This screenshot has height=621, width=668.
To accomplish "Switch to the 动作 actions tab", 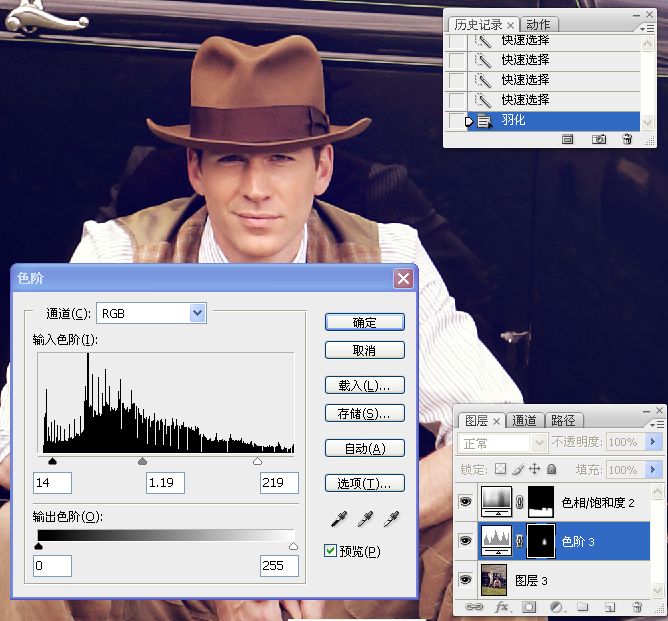I will pyautogui.click(x=538, y=25).
